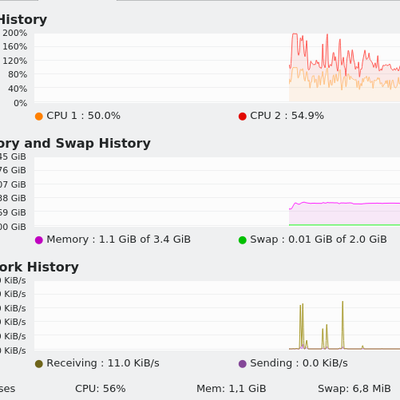
Task: Click the Memory and Swap History heading
Action: point(75,143)
